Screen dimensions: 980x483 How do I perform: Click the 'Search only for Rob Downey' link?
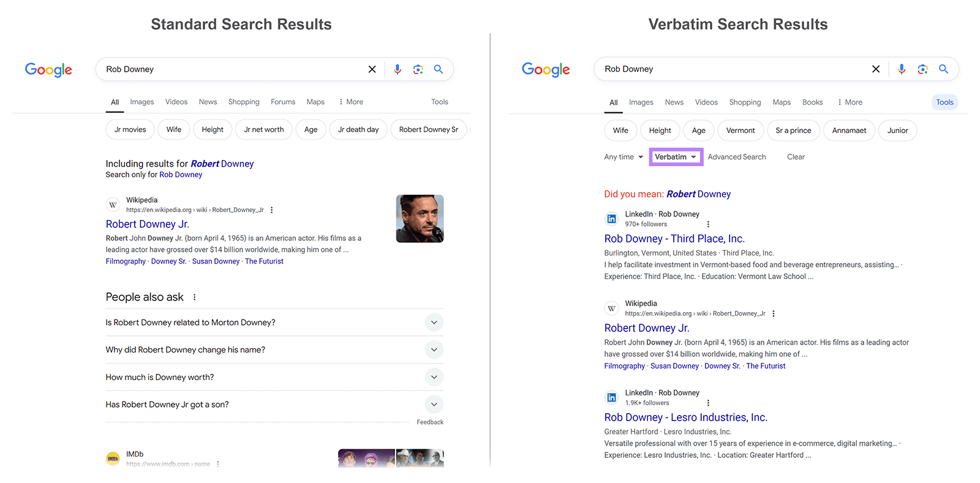pos(181,174)
